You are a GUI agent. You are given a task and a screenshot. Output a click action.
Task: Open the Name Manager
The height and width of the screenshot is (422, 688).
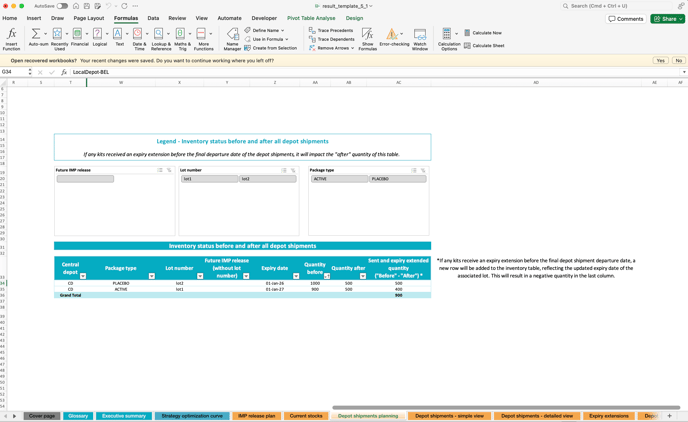point(232,36)
